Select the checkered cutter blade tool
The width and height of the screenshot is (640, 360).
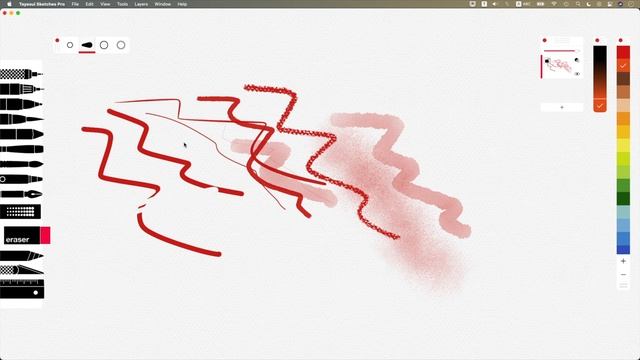pos(22,269)
